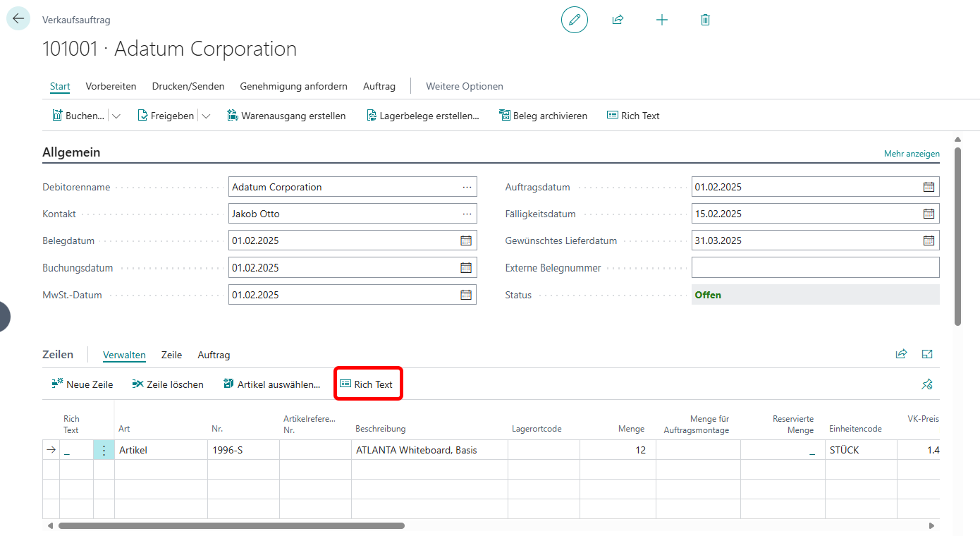This screenshot has height=536, width=980.
Task: Open calendar picker for Auftragsdatum
Action: pyautogui.click(x=929, y=187)
